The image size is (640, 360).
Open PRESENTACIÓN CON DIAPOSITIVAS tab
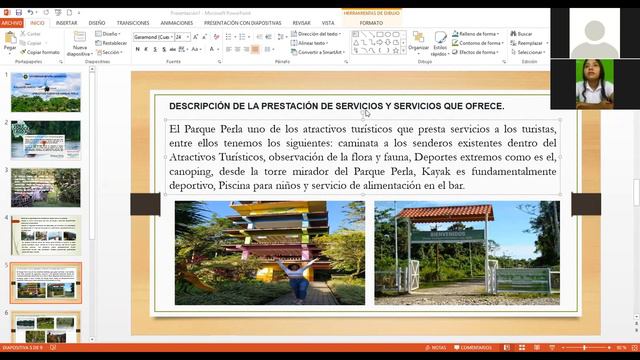(x=242, y=23)
